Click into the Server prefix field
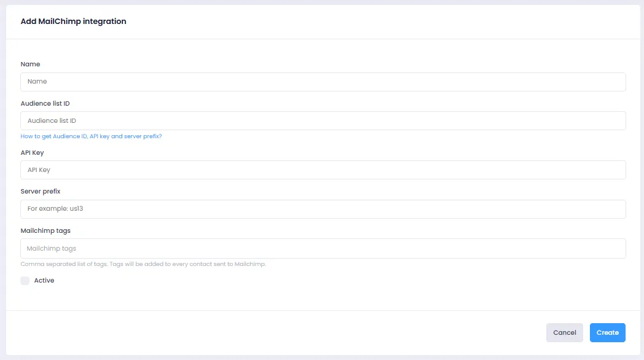This screenshot has width=644, height=360. click(323, 209)
